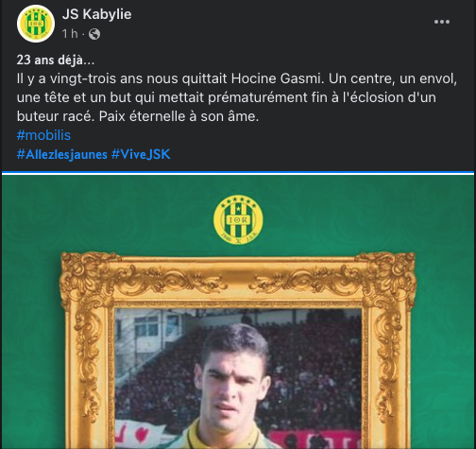Open the post's 1 h timestamp
Viewport: 476px width, 449px height.
70,34
